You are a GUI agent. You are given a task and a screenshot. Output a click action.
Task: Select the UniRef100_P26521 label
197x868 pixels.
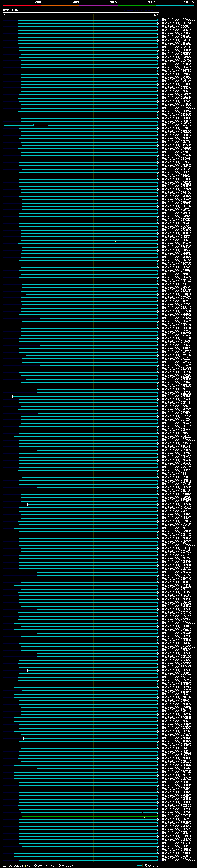point(177,101)
